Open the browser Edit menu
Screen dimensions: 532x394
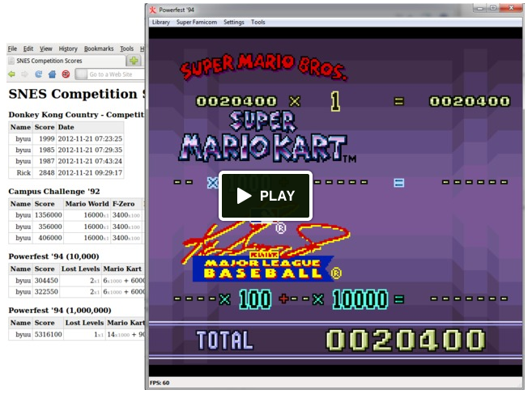[x=28, y=49]
